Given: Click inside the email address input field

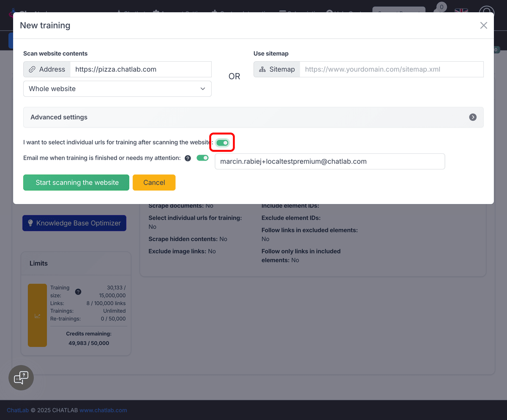Looking at the screenshot, I should tap(330, 161).
